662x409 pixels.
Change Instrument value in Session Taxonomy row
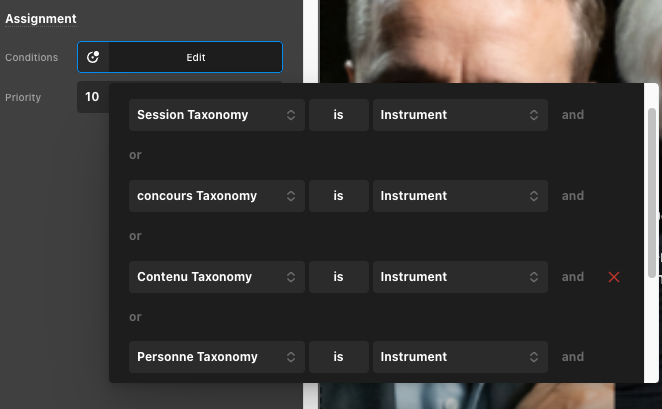pyautogui.click(x=460, y=115)
